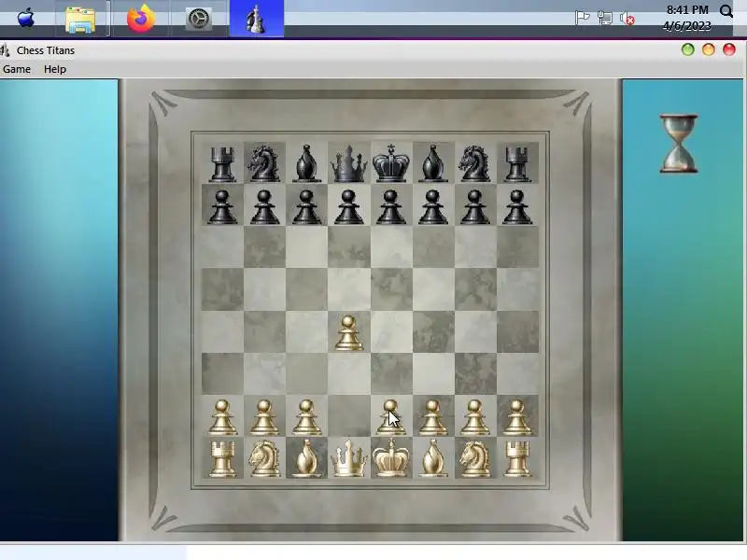Open the Game menu
Viewport: 747px width, 560px height.
pyautogui.click(x=17, y=69)
